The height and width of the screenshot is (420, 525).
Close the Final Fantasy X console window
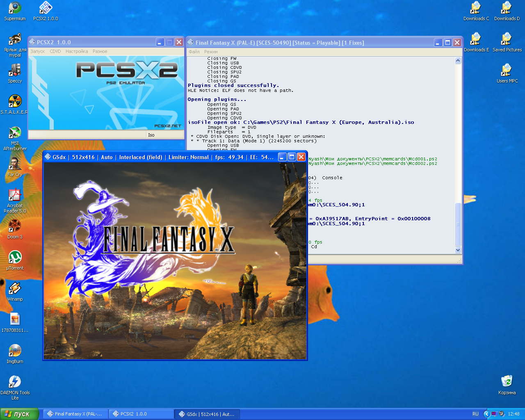(457, 43)
